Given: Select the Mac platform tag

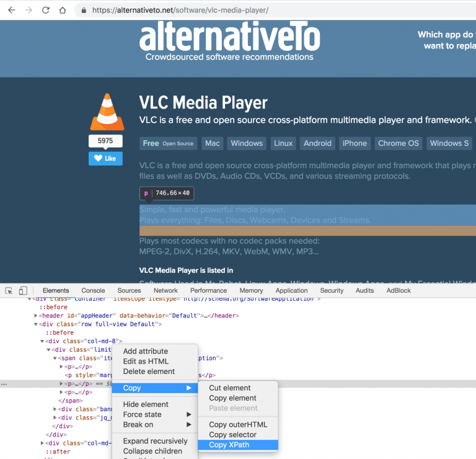Looking at the screenshot, I should [212, 143].
